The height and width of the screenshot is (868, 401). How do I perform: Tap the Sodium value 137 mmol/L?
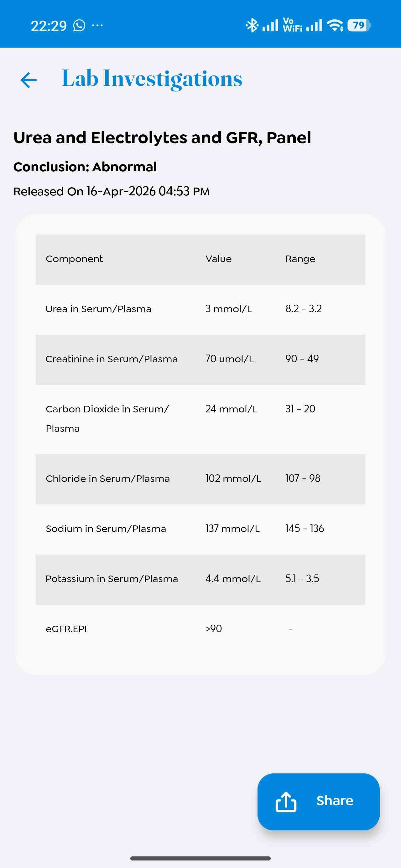[x=232, y=529]
